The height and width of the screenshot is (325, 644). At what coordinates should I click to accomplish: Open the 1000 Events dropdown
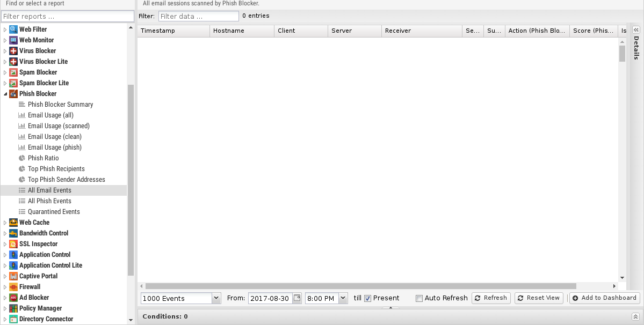click(x=216, y=298)
